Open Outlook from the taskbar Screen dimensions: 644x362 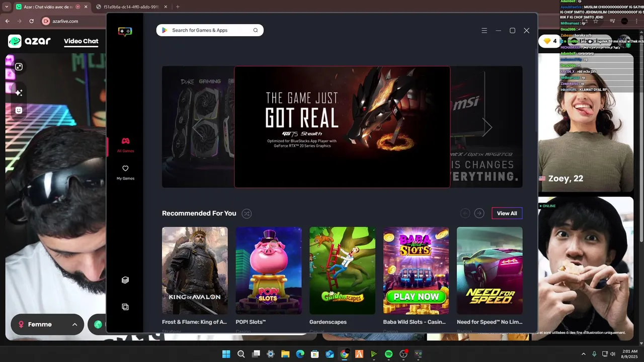[x=330, y=354]
